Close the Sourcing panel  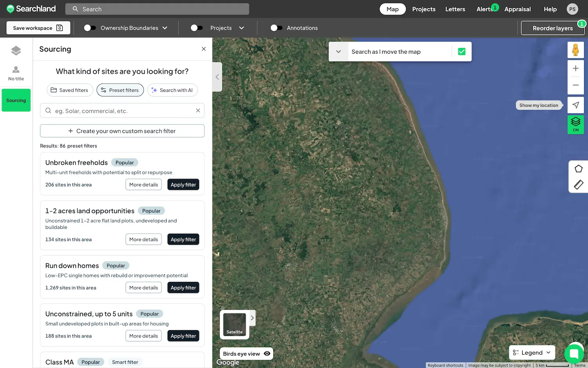coord(203,49)
